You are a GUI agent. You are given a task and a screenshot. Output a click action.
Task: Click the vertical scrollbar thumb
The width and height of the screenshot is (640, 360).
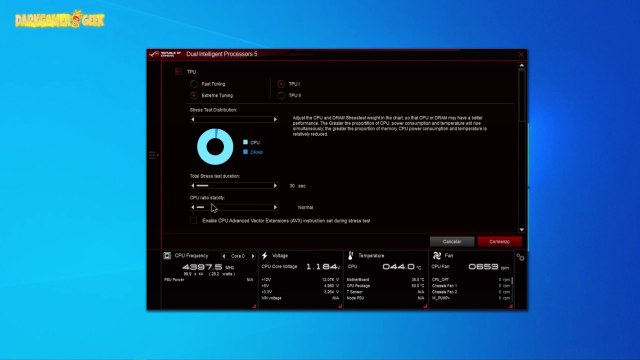(522, 96)
